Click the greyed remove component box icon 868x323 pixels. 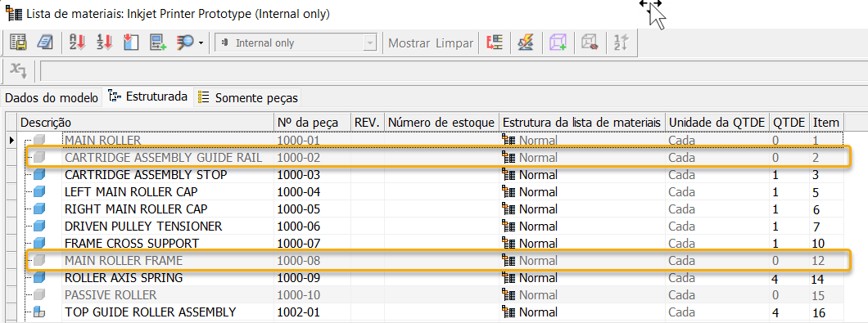pyautogui.click(x=590, y=43)
